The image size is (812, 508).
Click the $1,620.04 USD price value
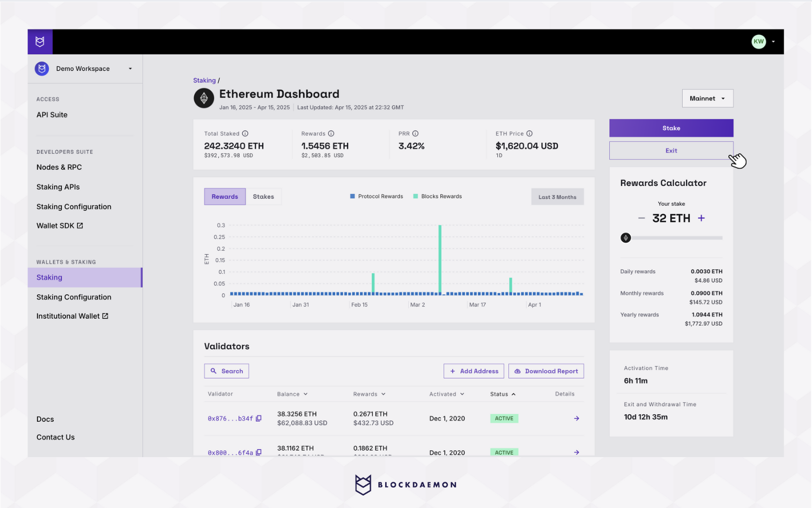527,146
